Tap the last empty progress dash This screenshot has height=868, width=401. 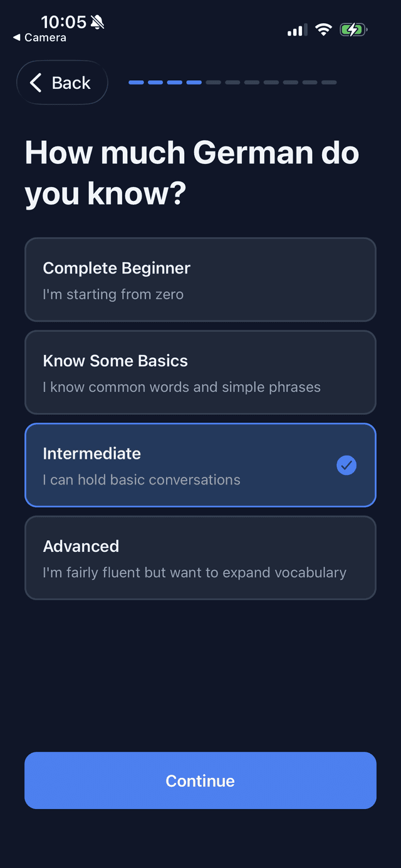pos(328,82)
